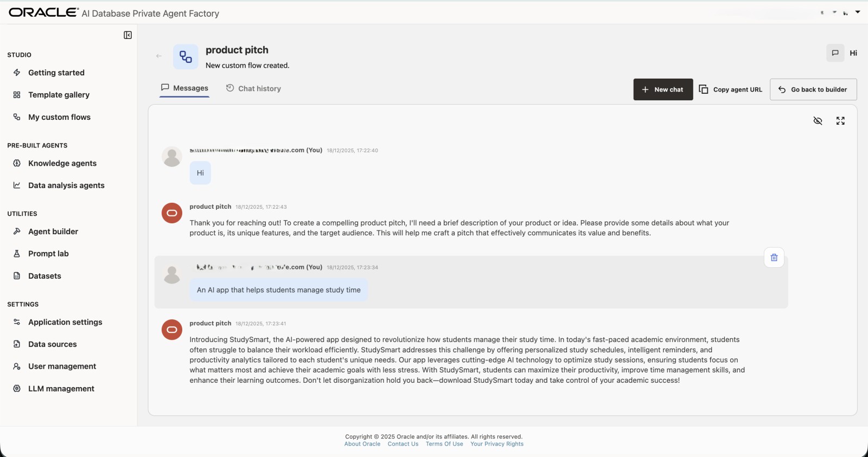868x457 pixels.
Task: Switch to the Chat history tab
Action: click(x=253, y=88)
